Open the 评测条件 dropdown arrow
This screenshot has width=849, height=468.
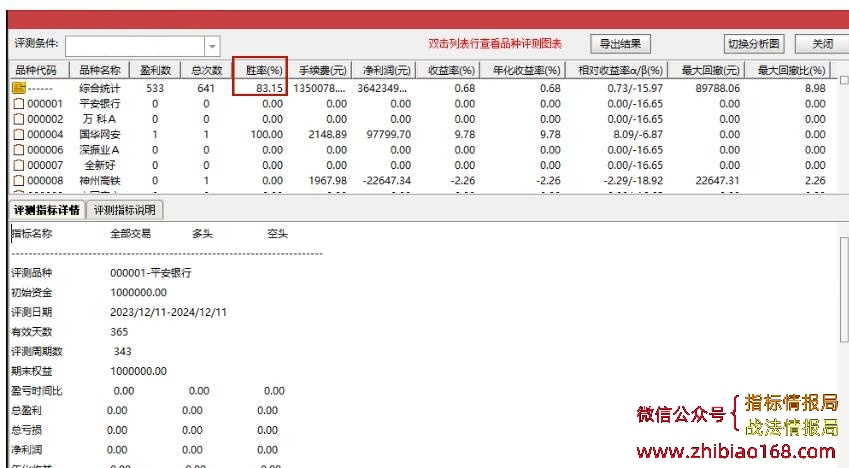point(212,46)
